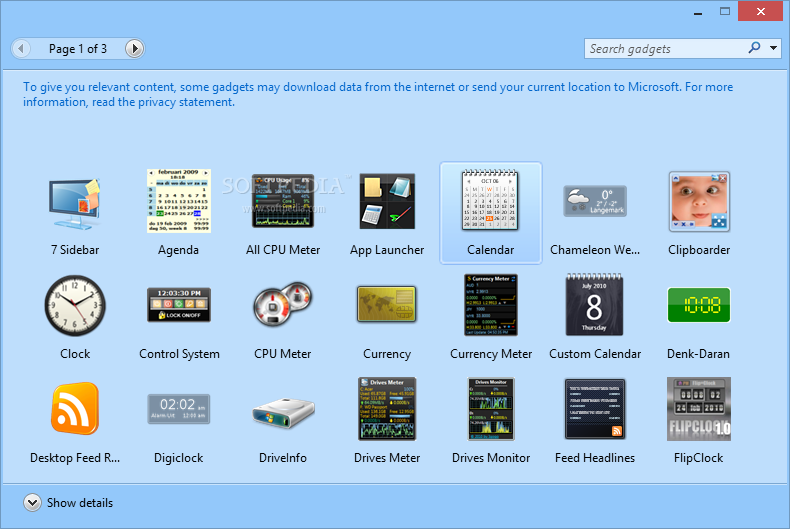Choose the Drives Monitor gadget icon

pyautogui.click(x=491, y=409)
